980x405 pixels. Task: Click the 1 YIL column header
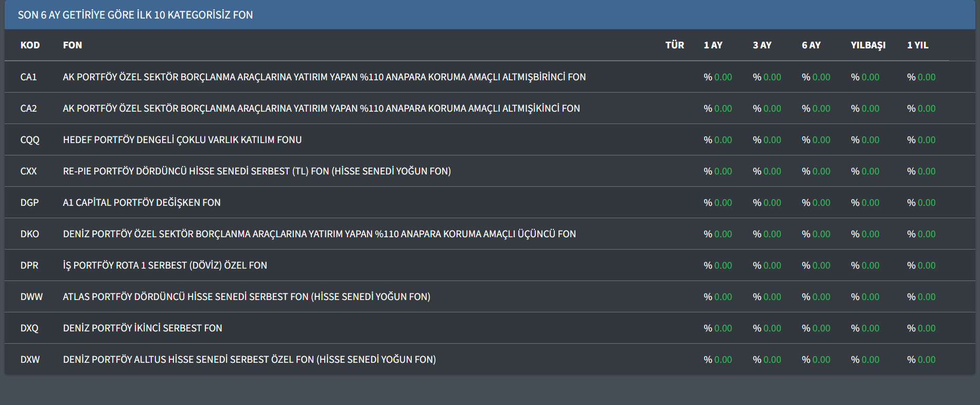pyautogui.click(x=918, y=45)
